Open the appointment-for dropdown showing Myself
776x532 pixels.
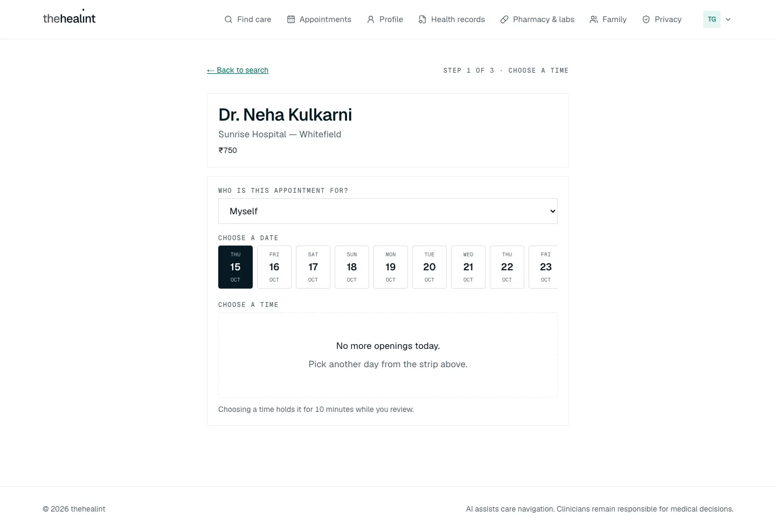(388, 211)
